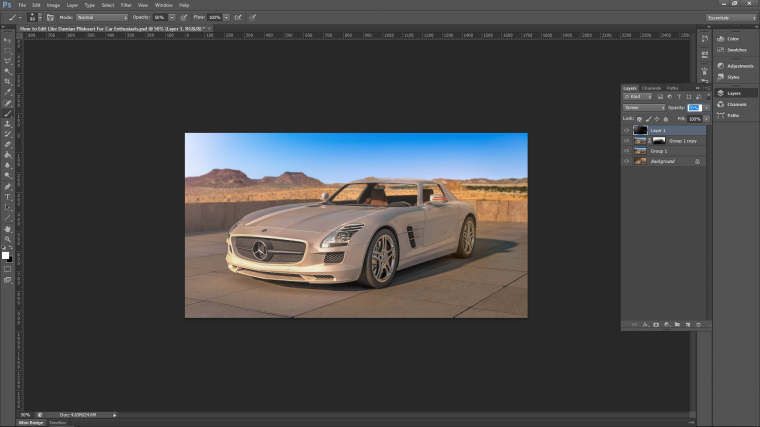Screen dimensions: 760x427
Task: Select the Move tool
Action: tap(7, 40)
